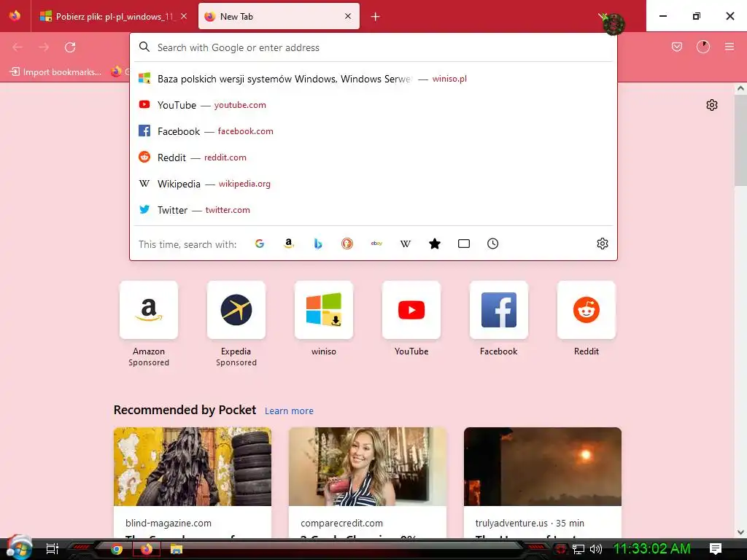Viewport: 747px width, 560px height.
Task: Focus the Search with Google address field
Action: (373, 47)
